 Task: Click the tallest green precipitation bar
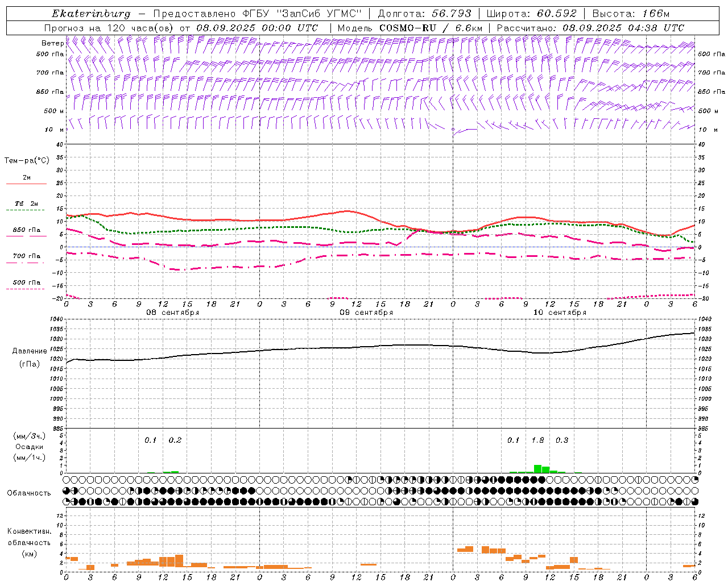pos(537,469)
